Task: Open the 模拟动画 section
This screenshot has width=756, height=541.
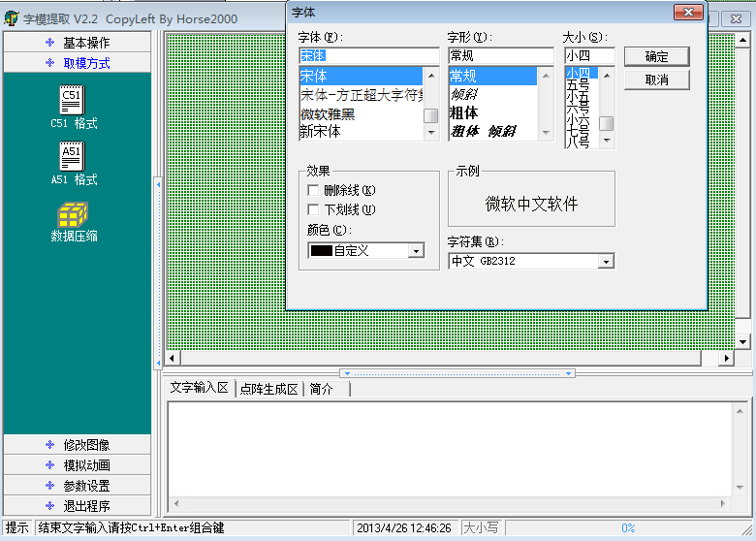Action: click(78, 464)
